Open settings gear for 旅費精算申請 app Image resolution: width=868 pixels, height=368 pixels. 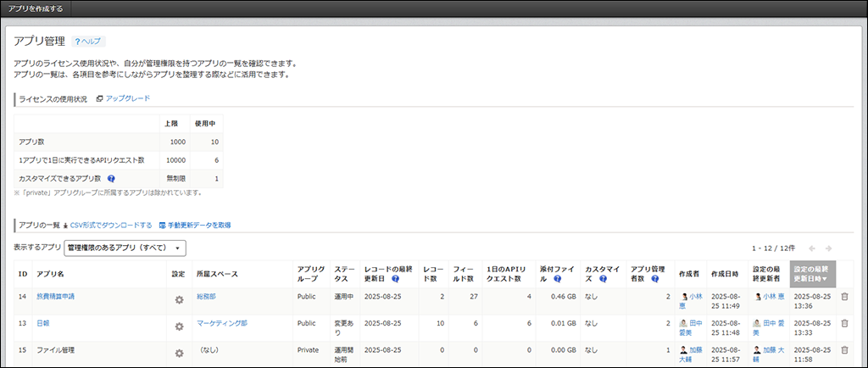179,300
